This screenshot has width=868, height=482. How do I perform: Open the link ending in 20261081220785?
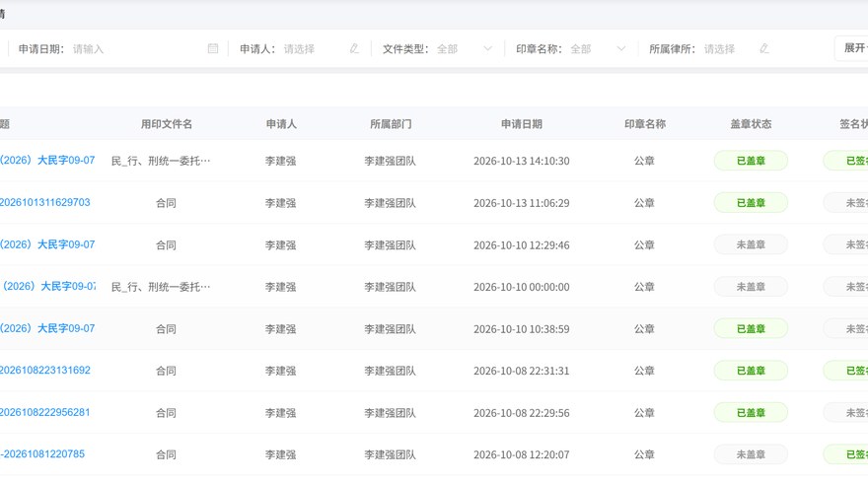pyautogui.click(x=42, y=454)
